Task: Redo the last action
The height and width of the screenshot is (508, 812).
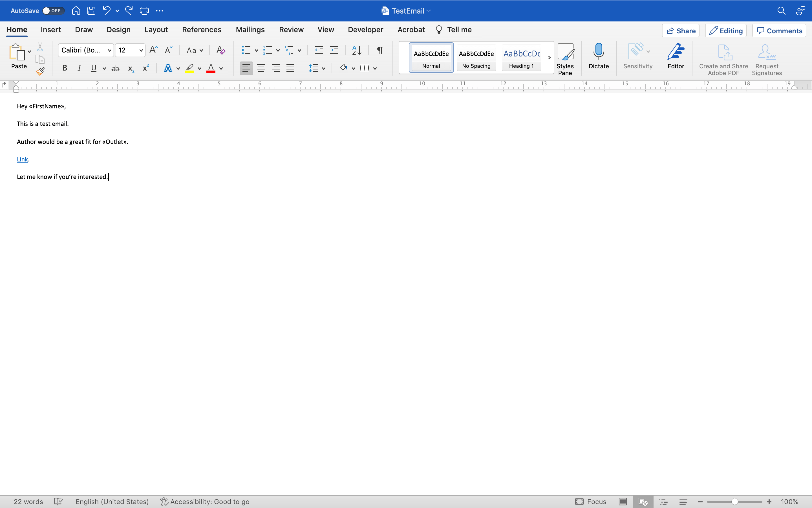Action: pyautogui.click(x=129, y=11)
